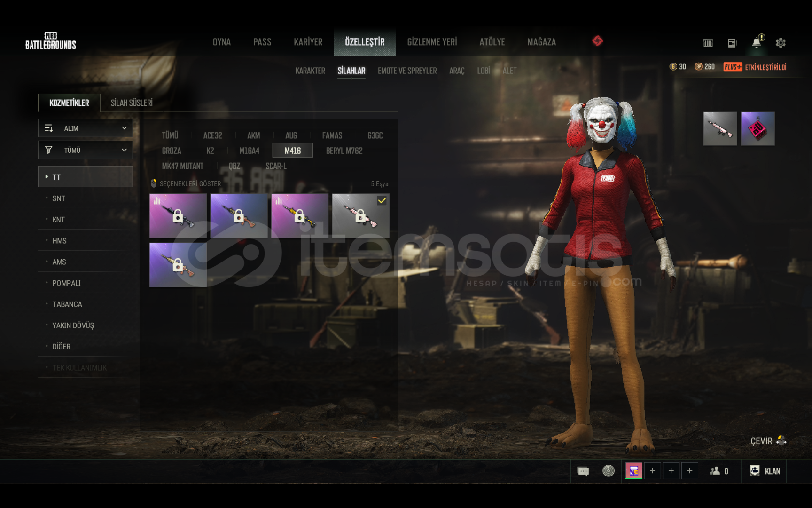Expand the TT weapon category
This screenshot has width=812, height=508.
click(85, 177)
